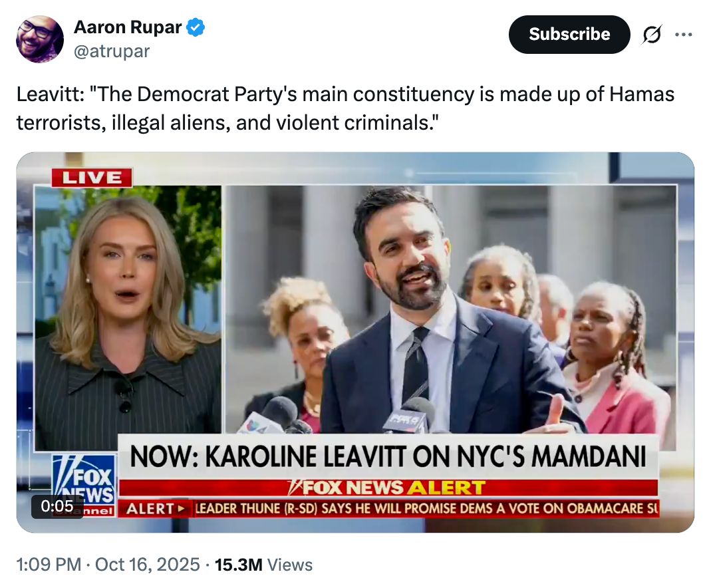Open the 15.3M Views analytics
Viewport: 705px width, 588px height.
tap(263, 565)
